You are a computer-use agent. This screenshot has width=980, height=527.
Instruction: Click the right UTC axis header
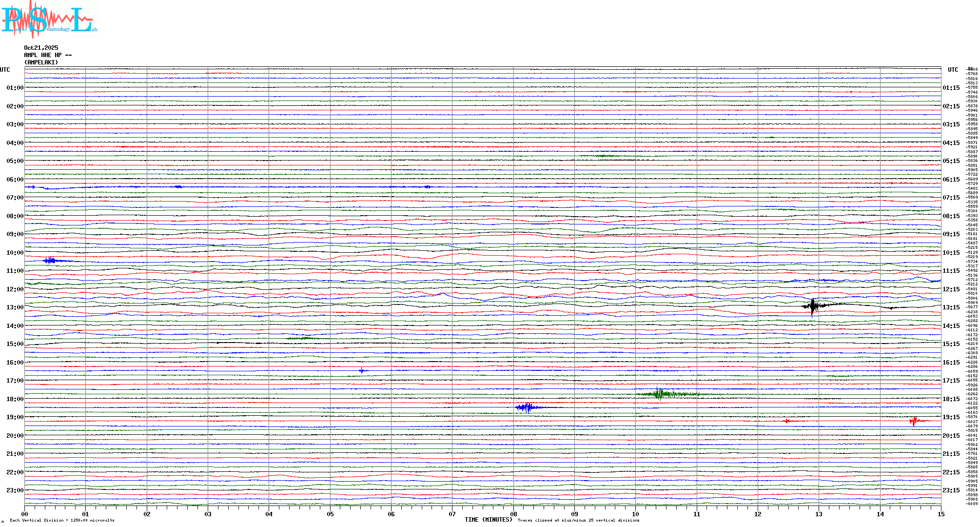point(953,70)
